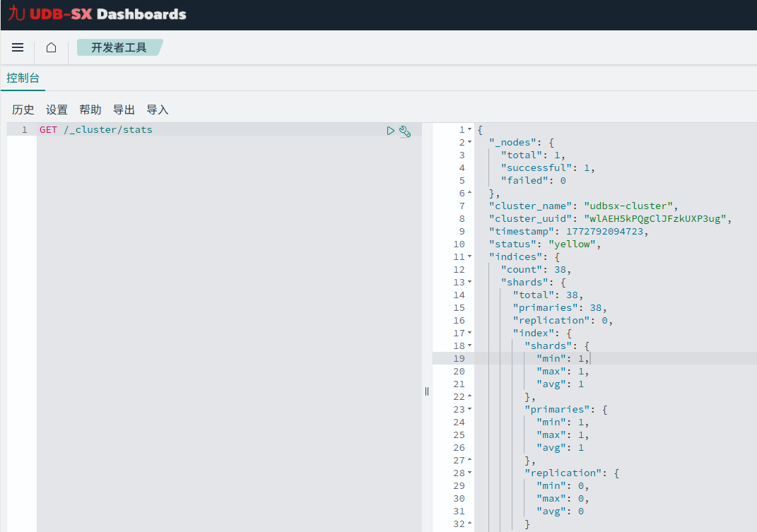Collapse the root JSON object at line 1
757x532 pixels.
[469, 129]
